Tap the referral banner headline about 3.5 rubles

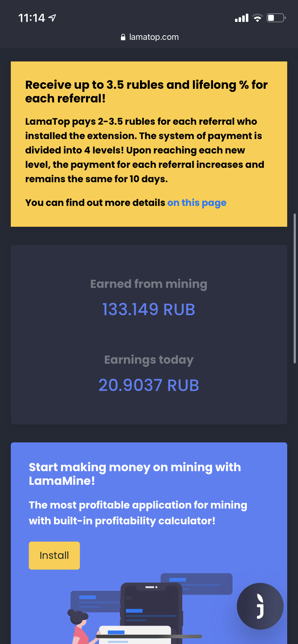coord(146,91)
